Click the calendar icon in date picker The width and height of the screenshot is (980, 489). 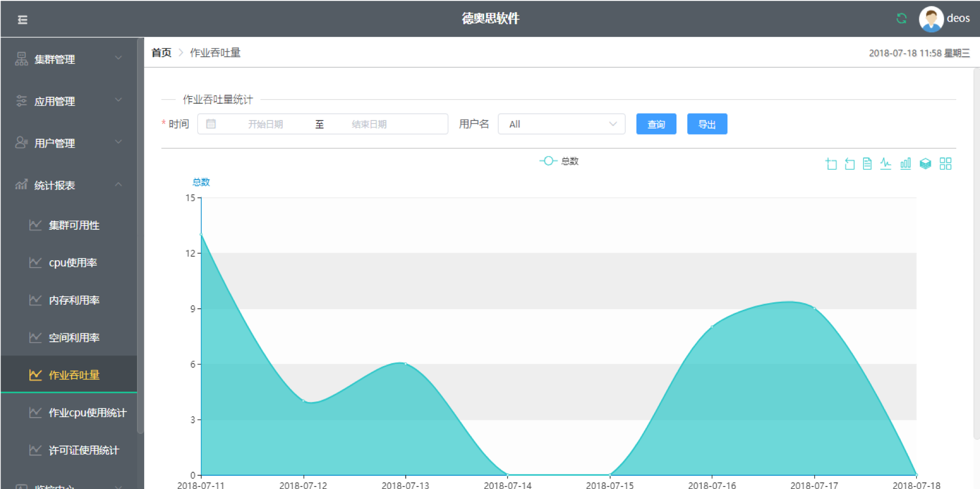(211, 124)
